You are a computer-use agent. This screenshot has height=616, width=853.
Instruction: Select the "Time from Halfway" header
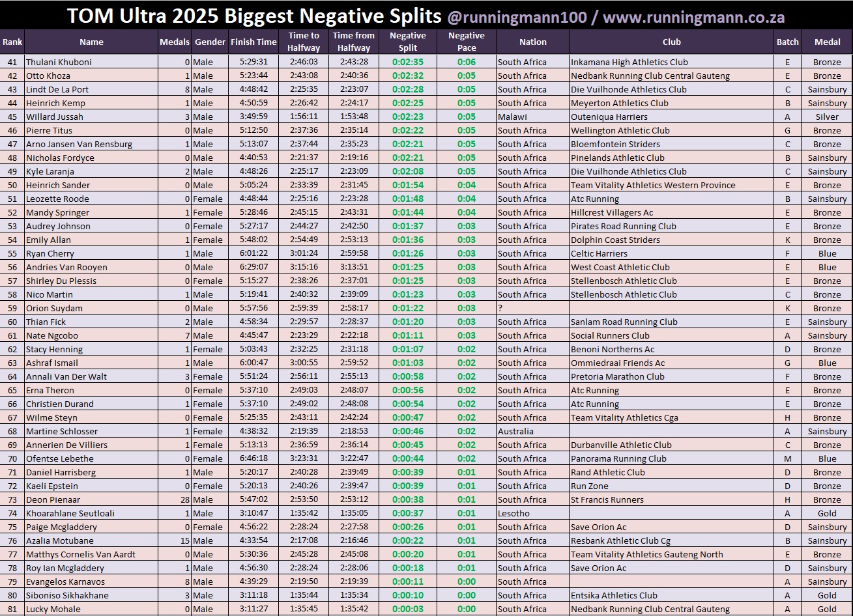tap(354, 42)
